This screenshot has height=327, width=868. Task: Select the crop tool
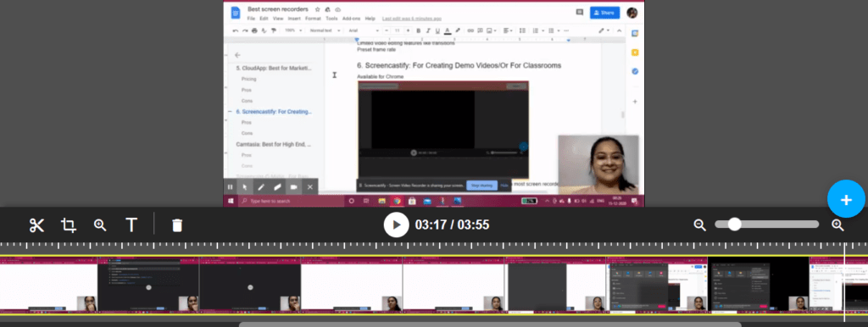tap(69, 225)
